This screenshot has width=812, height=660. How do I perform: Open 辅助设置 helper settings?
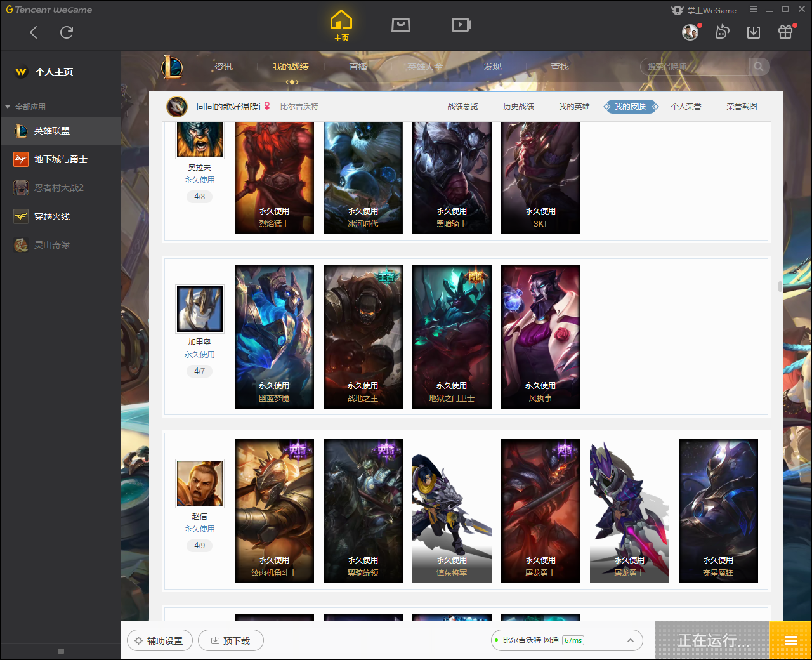click(x=159, y=640)
